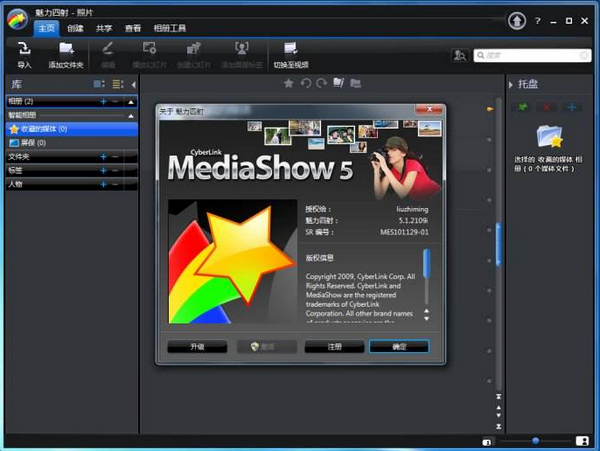Screen dimensions: 600x451
Task: Click the blue timeline scrollbar thumb
Action: tap(498, 244)
